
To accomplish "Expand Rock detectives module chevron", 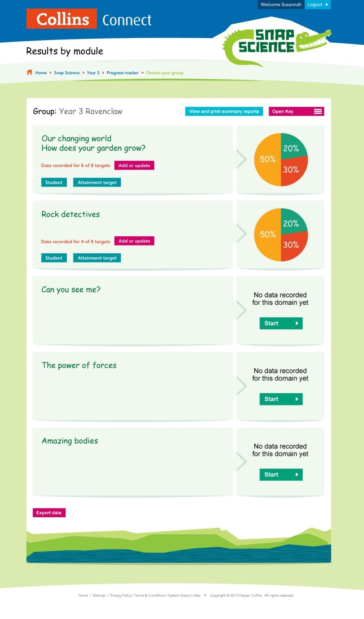I will (x=242, y=234).
